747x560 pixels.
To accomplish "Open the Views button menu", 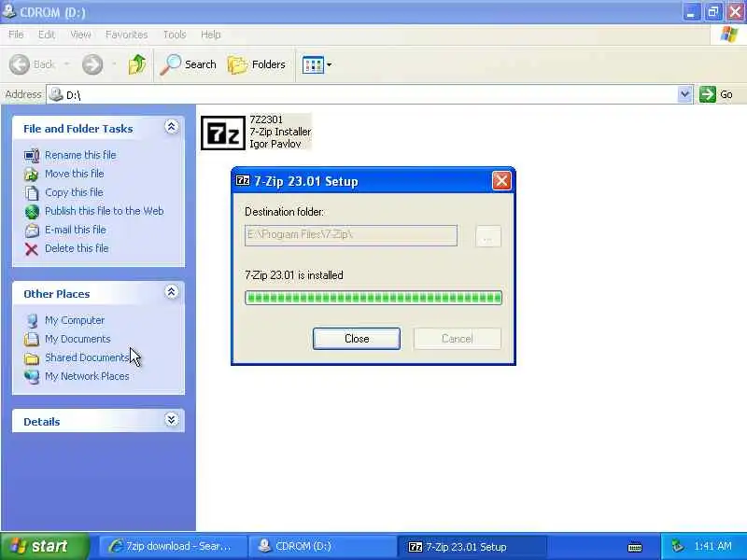I will tap(317, 64).
